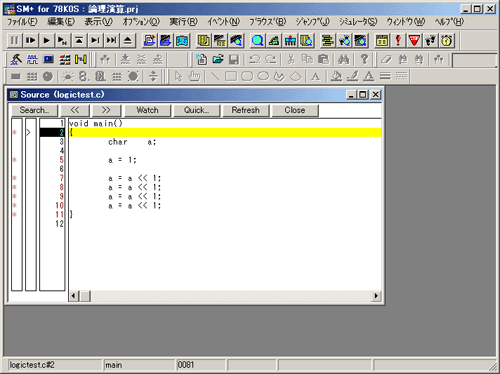This screenshot has width=500, height=374.
Task: Click the >> next search button
Action: tap(106, 110)
